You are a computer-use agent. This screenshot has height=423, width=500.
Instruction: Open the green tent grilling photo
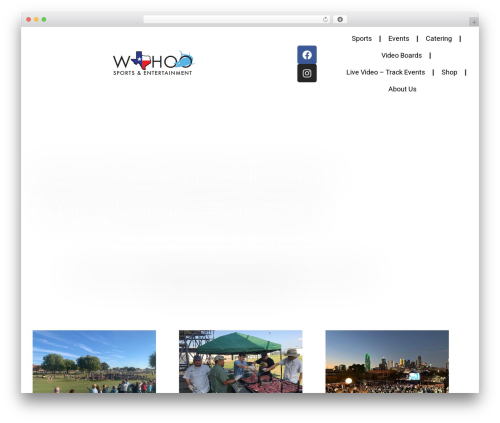click(241, 361)
